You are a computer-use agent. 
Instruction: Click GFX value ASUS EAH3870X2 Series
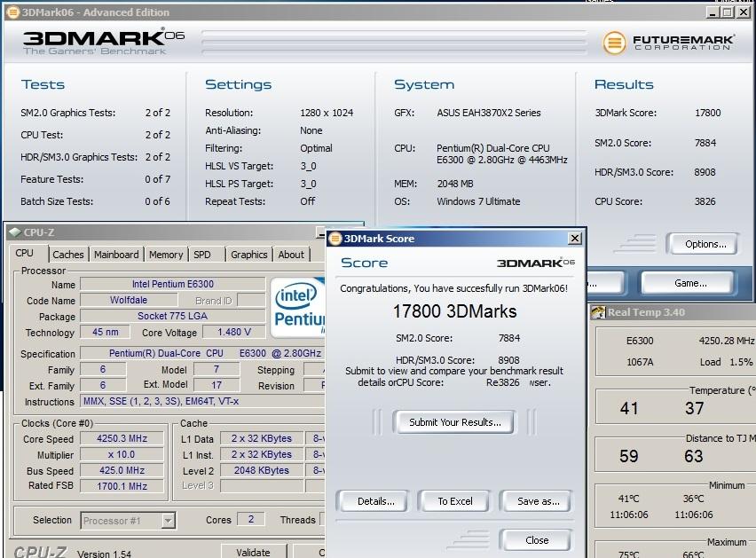click(x=488, y=113)
